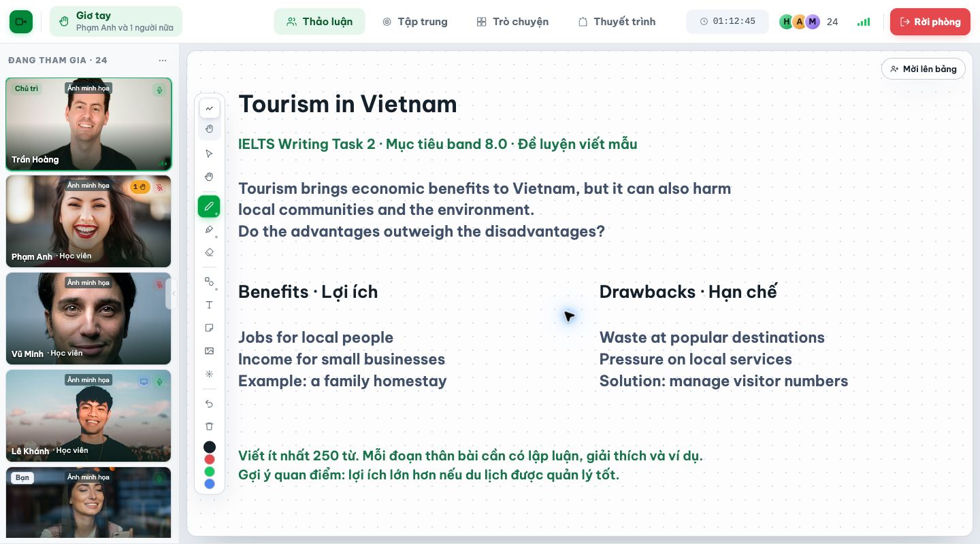Click 'Example: a family homestay'
The height and width of the screenshot is (544, 980).
[342, 381]
